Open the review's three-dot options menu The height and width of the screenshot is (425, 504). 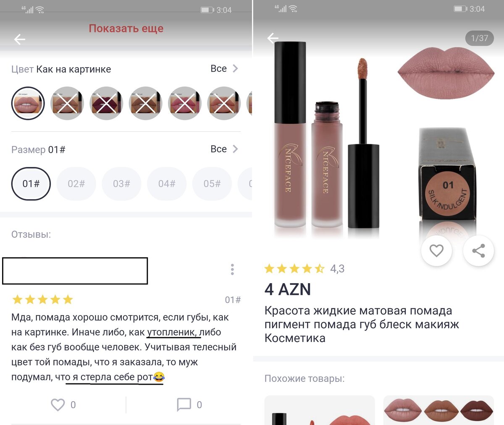232,269
